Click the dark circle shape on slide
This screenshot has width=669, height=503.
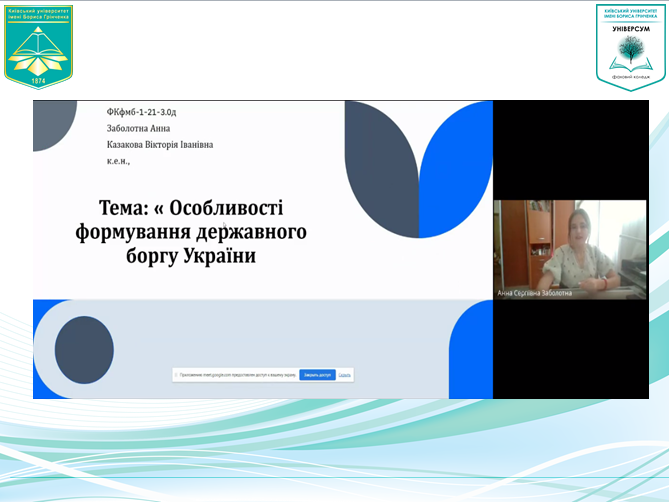[84, 350]
